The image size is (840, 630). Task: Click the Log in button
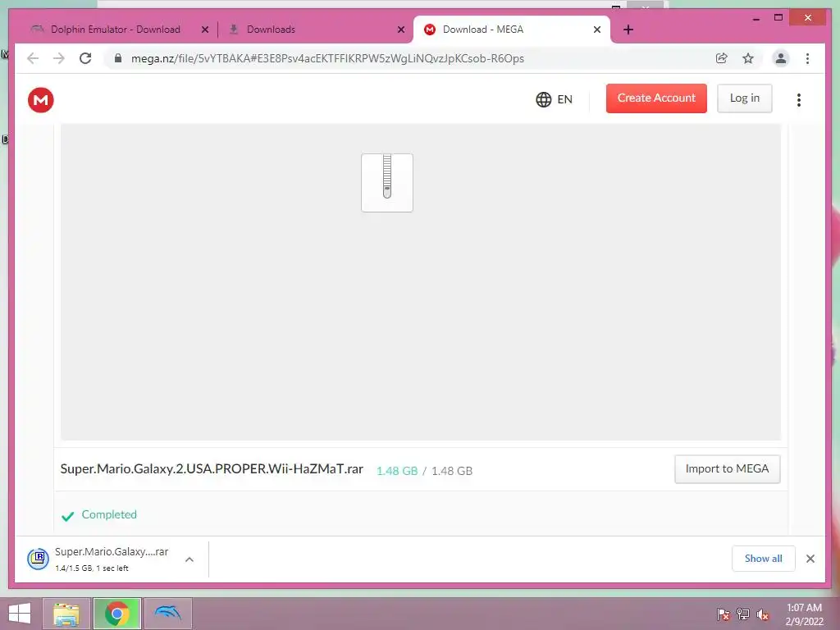click(745, 98)
